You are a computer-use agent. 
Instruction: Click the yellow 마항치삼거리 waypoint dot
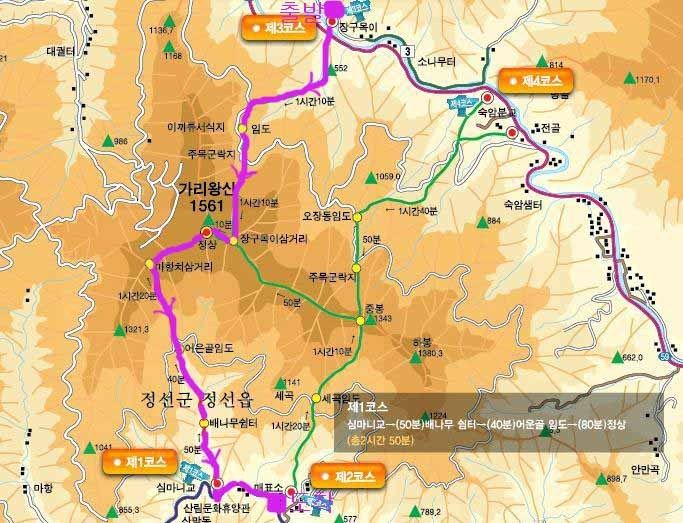point(150,264)
